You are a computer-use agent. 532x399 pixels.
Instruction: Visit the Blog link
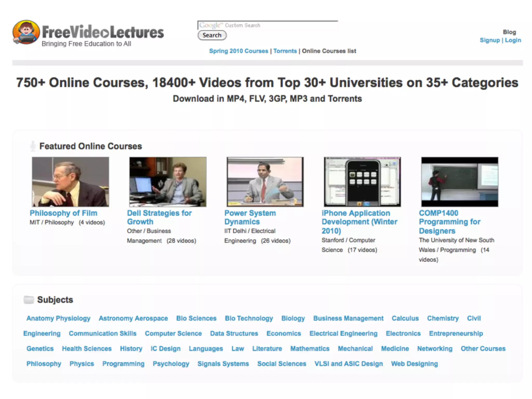pos(509,32)
